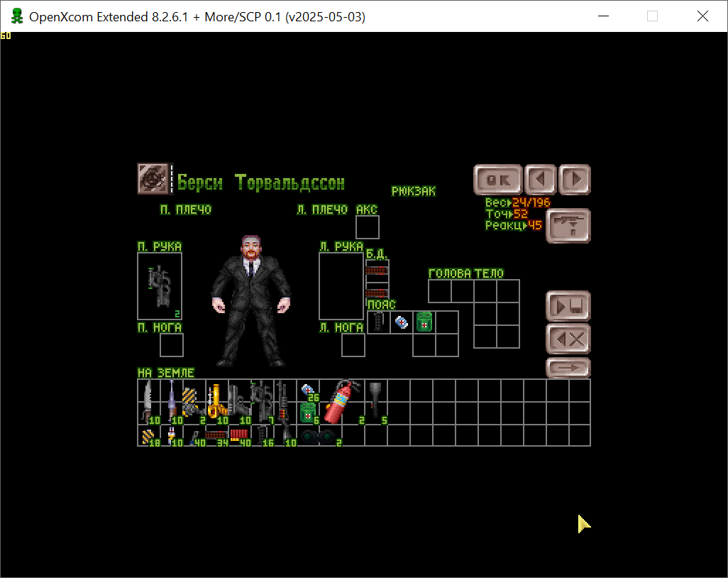
Task: Click the ПОЯС belt label
Action: [x=382, y=305]
